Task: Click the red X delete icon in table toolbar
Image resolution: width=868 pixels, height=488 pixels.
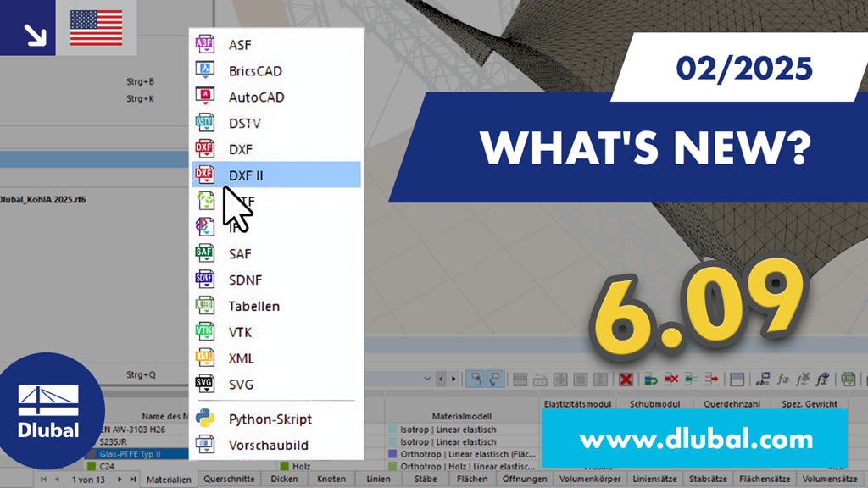Action: [626, 379]
